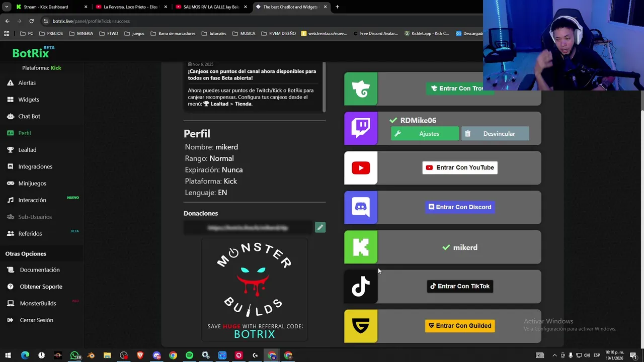Open the greyed Sub-Usuarios item
This screenshot has width=644, height=362.
tap(35, 217)
